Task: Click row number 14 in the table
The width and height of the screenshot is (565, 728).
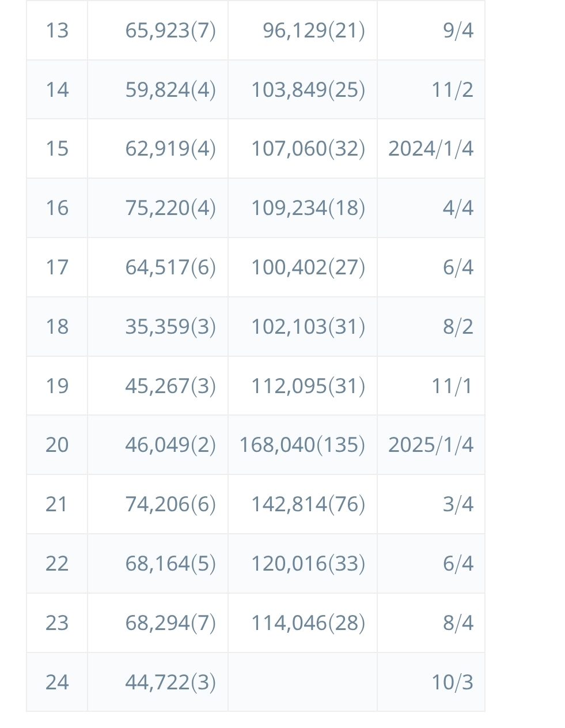Action: [57, 90]
